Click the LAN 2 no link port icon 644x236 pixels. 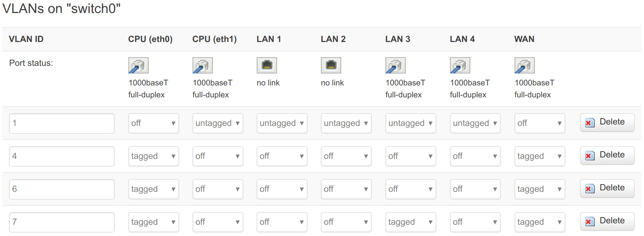tap(331, 66)
